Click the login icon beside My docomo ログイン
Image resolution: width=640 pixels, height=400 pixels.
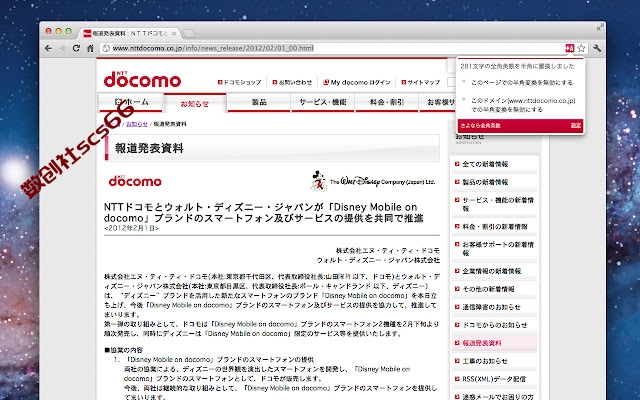326,82
